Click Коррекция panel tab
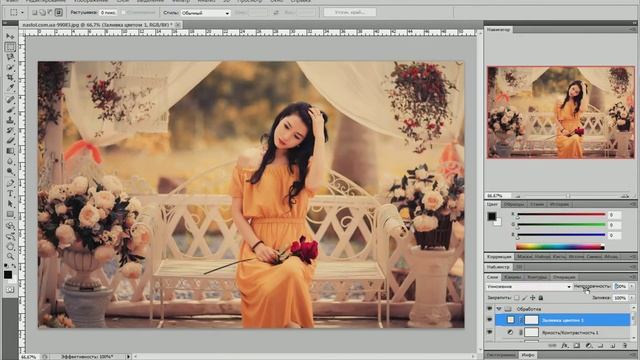 (499, 256)
